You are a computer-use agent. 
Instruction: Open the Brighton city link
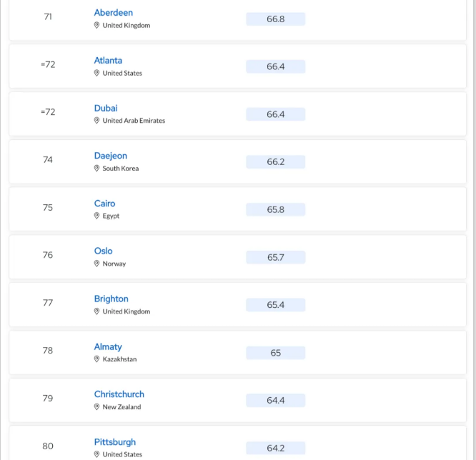coord(111,299)
